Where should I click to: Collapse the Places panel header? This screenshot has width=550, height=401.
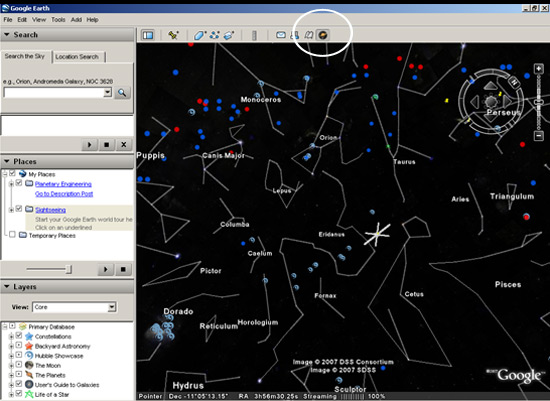click(x=67, y=161)
